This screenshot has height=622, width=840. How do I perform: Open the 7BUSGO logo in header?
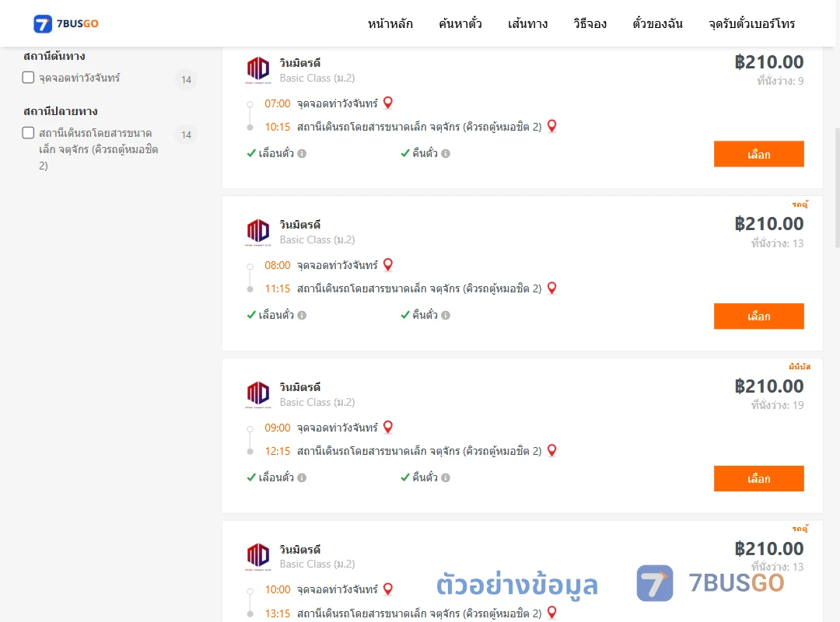pos(66,23)
